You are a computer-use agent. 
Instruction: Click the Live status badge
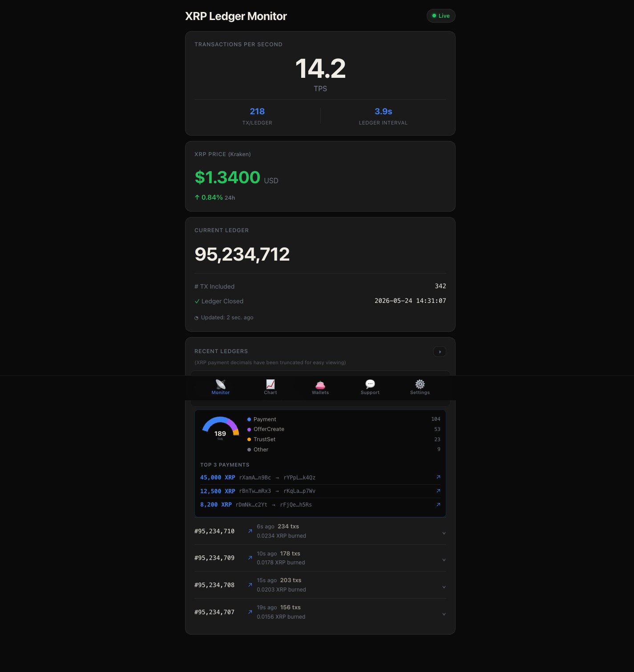tap(441, 16)
